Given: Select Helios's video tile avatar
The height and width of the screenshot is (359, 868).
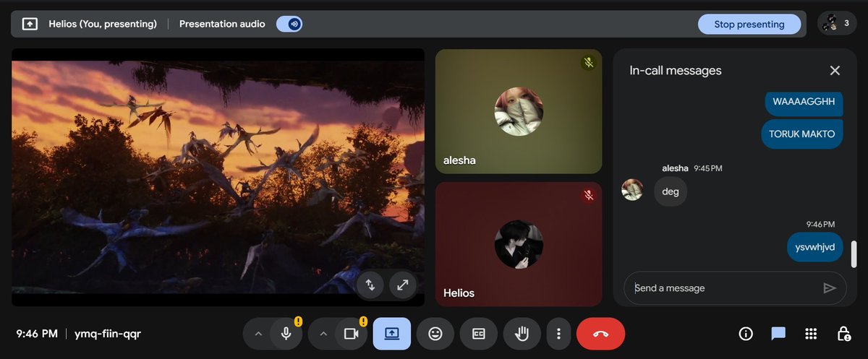Looking at the screenshot, I should tap(519, 244).
